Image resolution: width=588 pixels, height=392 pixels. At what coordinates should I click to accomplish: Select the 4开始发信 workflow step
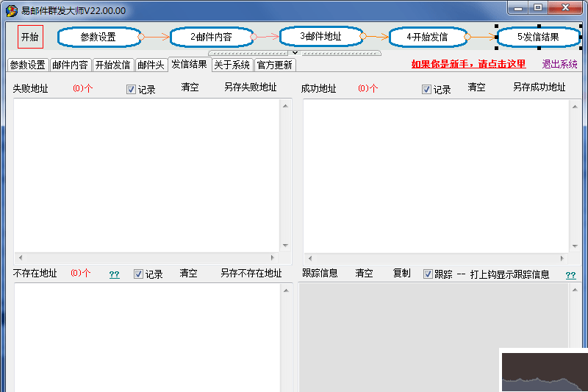click(x=427, y=37)
